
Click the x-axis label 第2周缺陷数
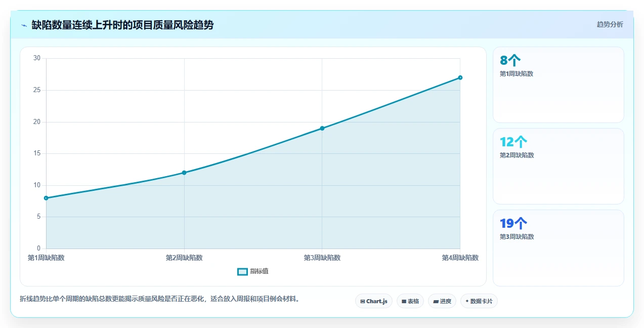click(184, 258)
